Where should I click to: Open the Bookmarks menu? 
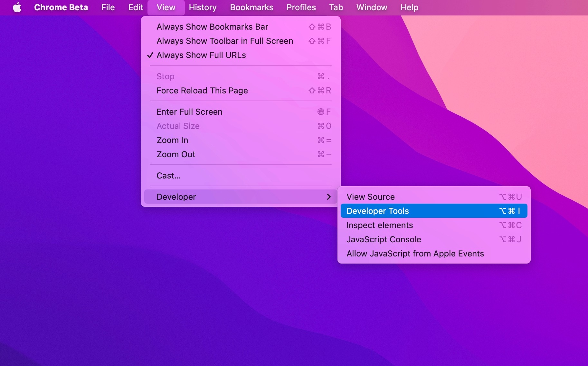click(x=251, y=7)
